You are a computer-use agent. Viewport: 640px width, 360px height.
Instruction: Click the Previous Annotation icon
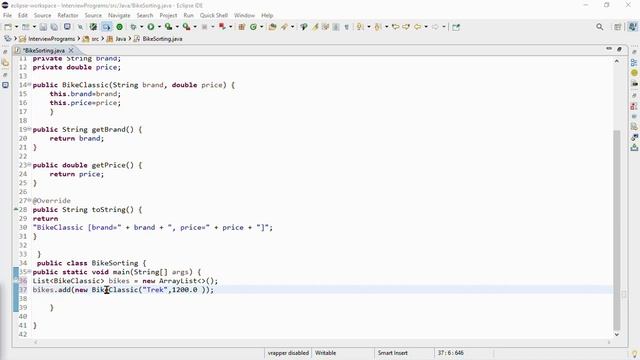pyautogui.click(x=378, y=27)
